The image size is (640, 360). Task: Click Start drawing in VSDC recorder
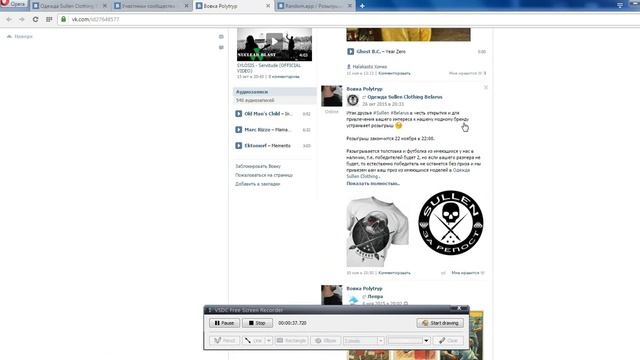pyautogui.click(x=440, y=323)
